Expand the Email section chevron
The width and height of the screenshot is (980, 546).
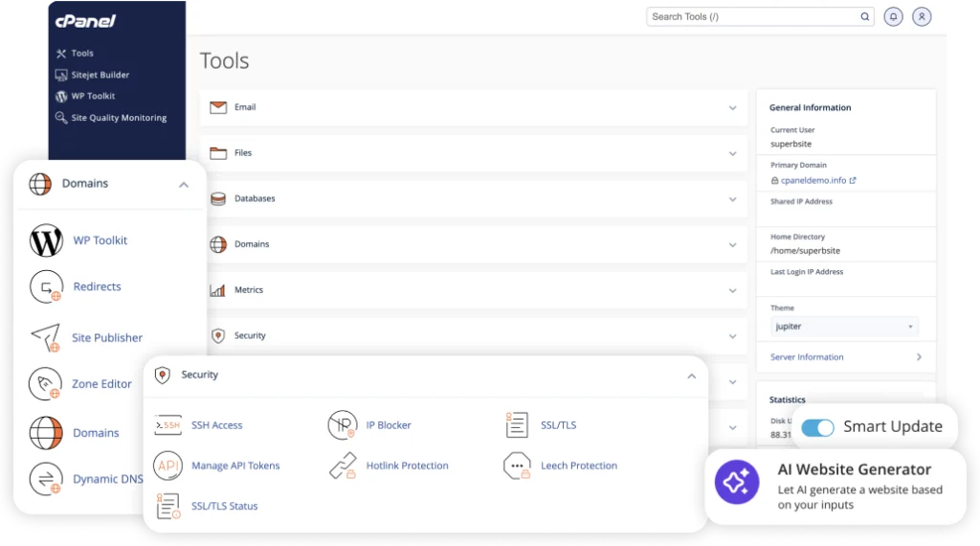click(x=732, y=108)
